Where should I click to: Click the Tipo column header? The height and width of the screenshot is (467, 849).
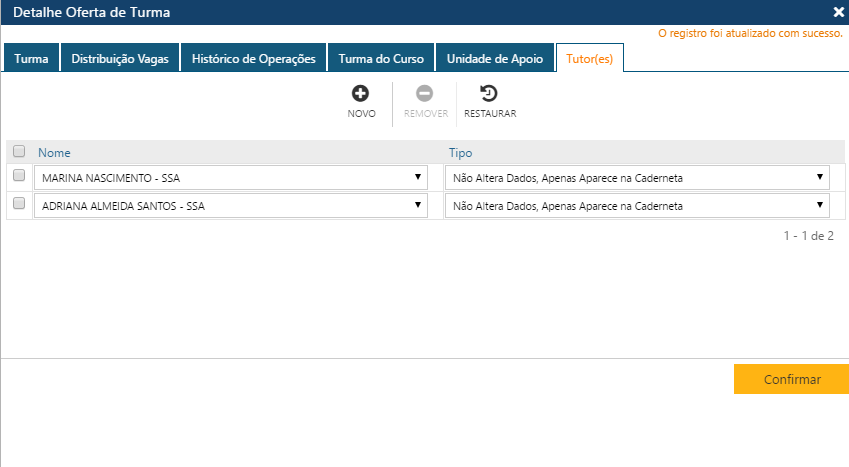[460, 153]
